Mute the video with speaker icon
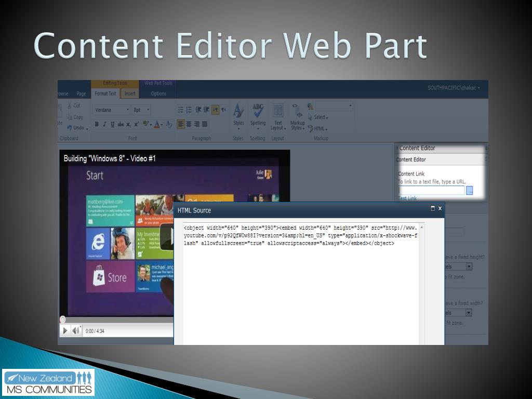532x399 pixels. click(76, 330)
